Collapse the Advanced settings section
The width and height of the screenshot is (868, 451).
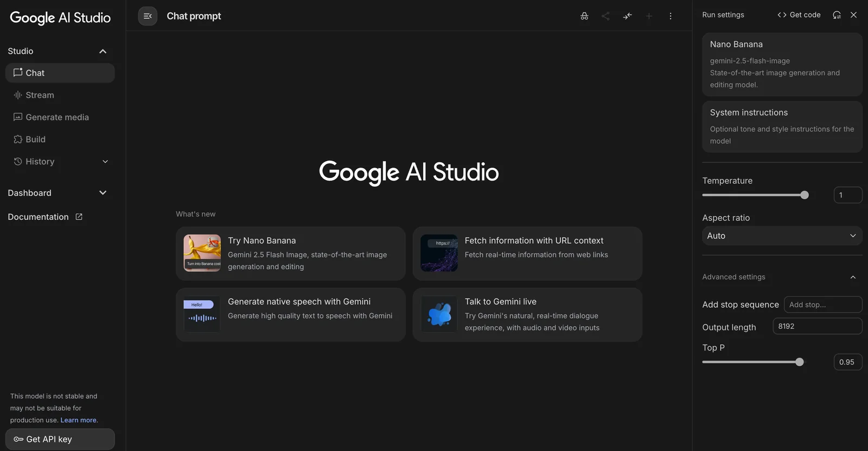pos(853,277)
